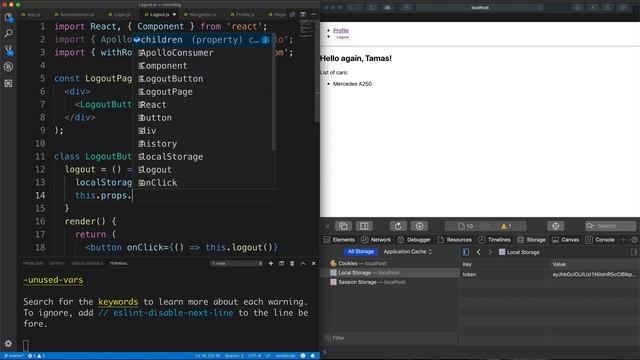Close the terminal panel

tap(313, 264)
